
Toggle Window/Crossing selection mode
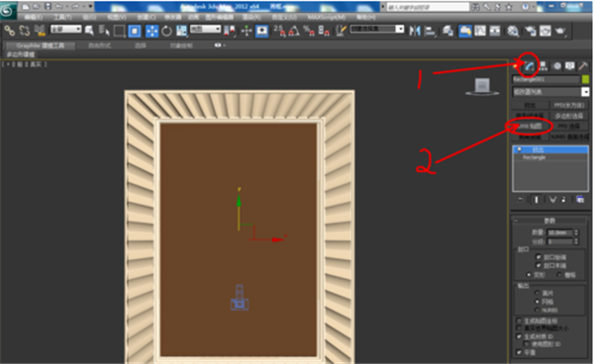[x=135, y=31]
